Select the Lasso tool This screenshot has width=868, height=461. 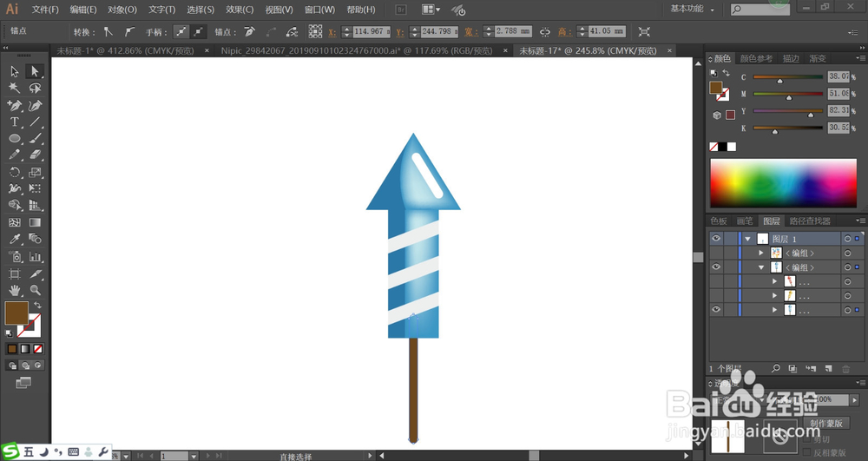click(x=35, y=88)
